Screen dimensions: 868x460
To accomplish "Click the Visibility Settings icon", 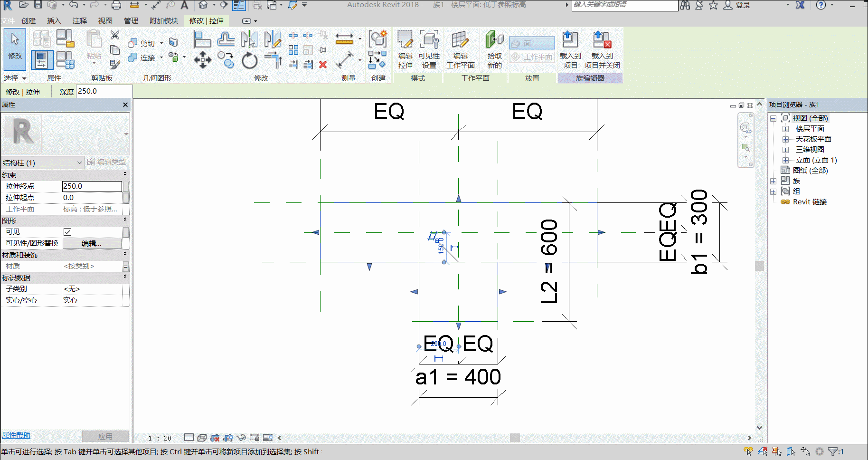I will tap(429, 49).
